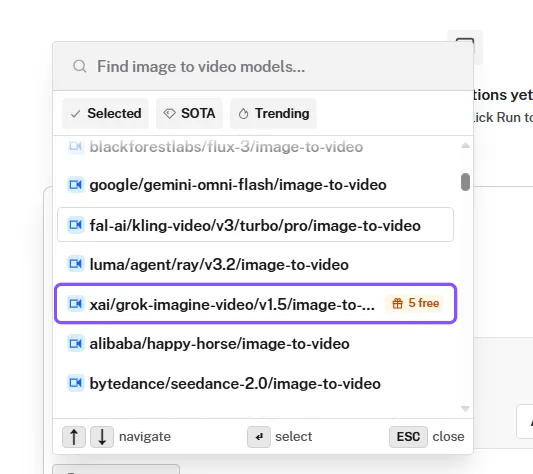Screen dimensions: 533x474
Task: Click the video icon beside blackforestlabs/flux-3
Action: 75,147
